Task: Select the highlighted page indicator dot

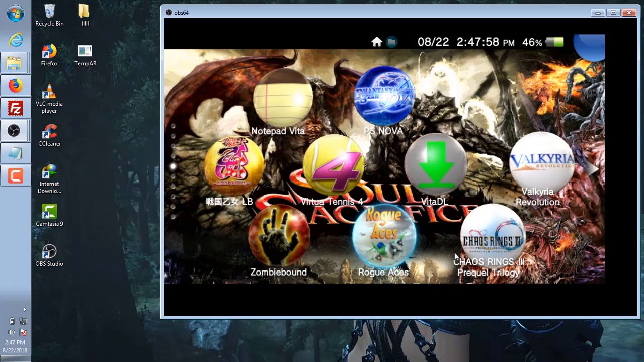Action: pos(173,166)
